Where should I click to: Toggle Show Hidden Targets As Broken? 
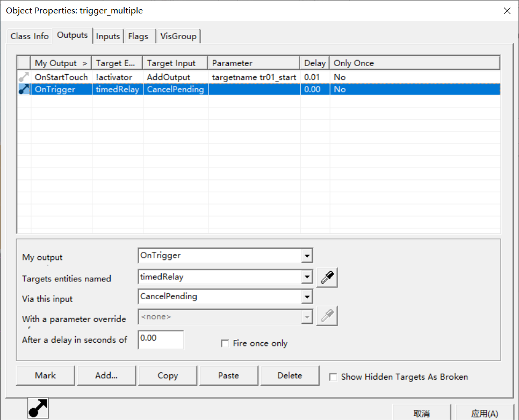tap(333, 377)
